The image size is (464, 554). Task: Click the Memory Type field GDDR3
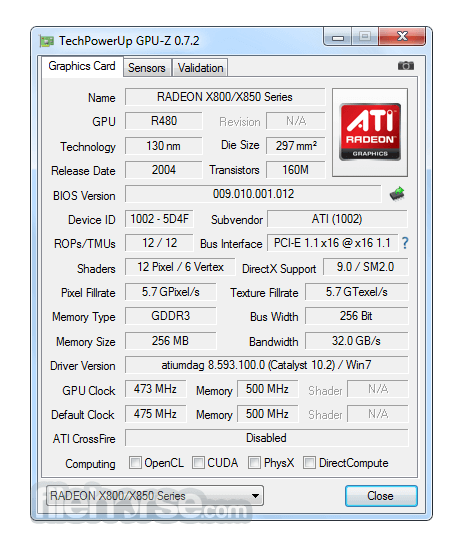pyautogui.click(x=171, y=316)
